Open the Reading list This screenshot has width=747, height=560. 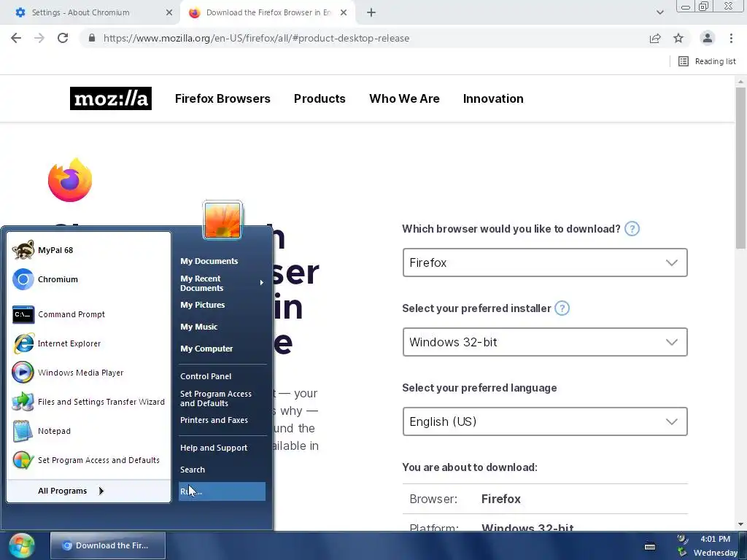pos(707,61)
